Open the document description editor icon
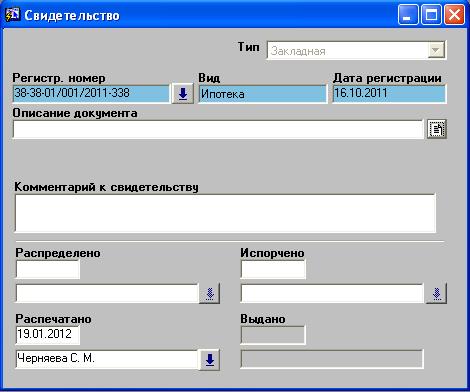 [x=437, y=129]
